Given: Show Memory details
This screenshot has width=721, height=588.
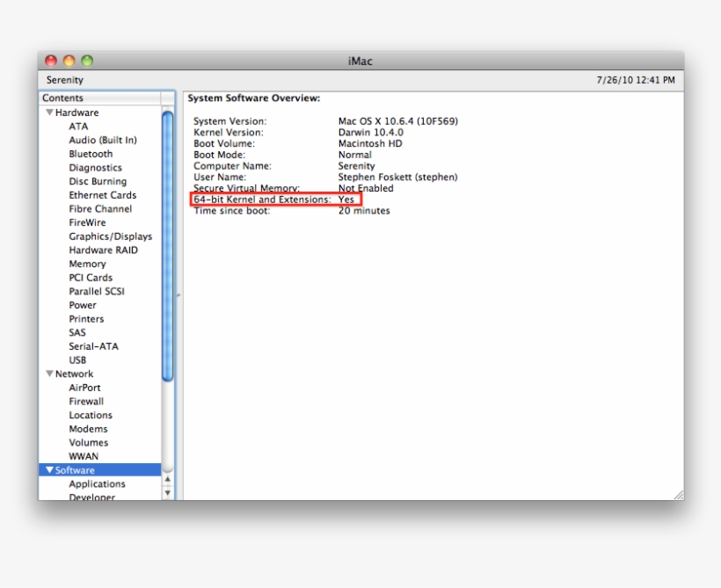Looking at the screenshot, I should [x=87, y=264].
